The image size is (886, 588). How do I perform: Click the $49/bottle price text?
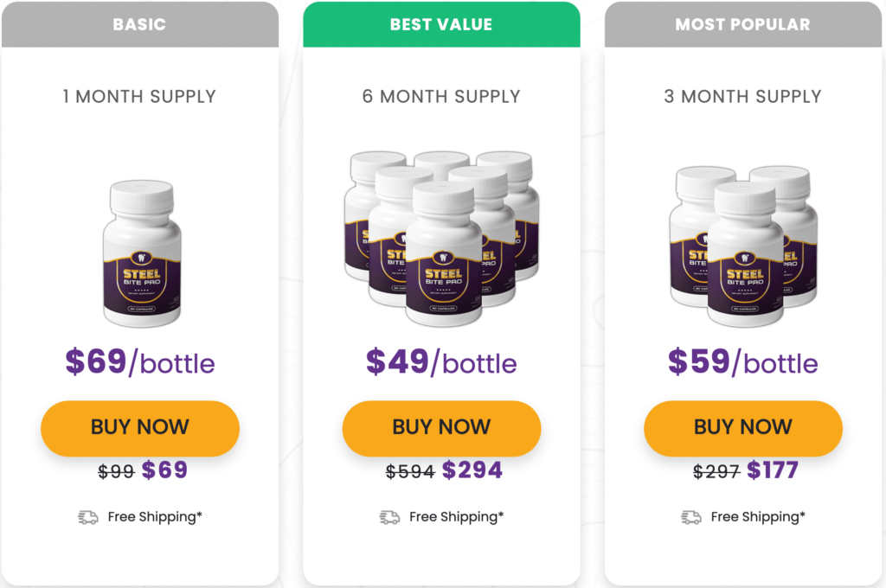441,362
